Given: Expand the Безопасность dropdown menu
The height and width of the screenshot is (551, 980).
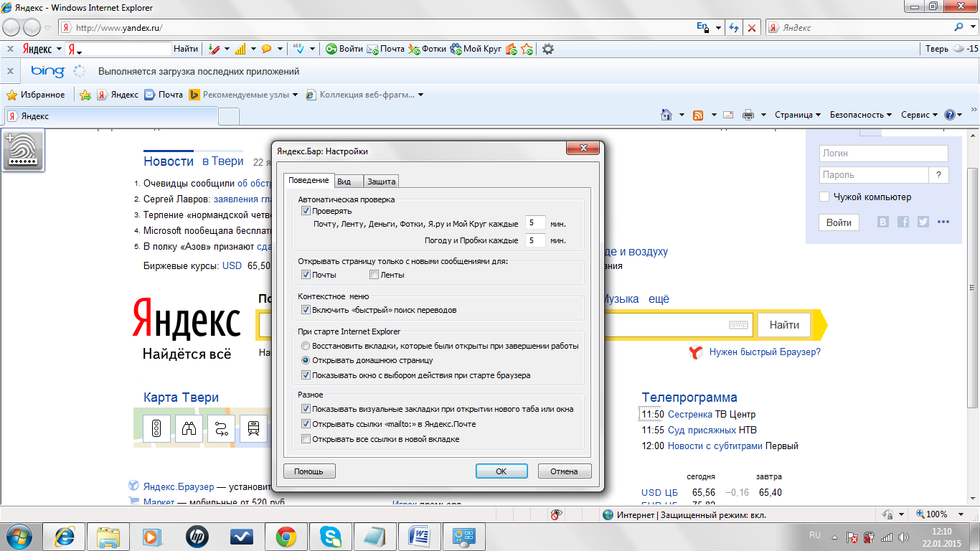Looking at the screenshot, I should coord(861,115).
